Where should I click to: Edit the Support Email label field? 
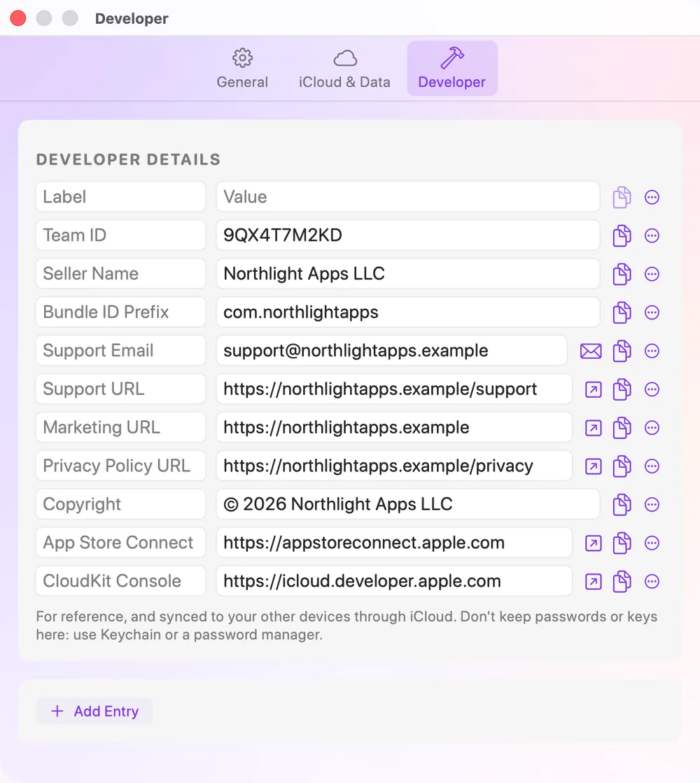pyautogui.click(x=120, y=351)
